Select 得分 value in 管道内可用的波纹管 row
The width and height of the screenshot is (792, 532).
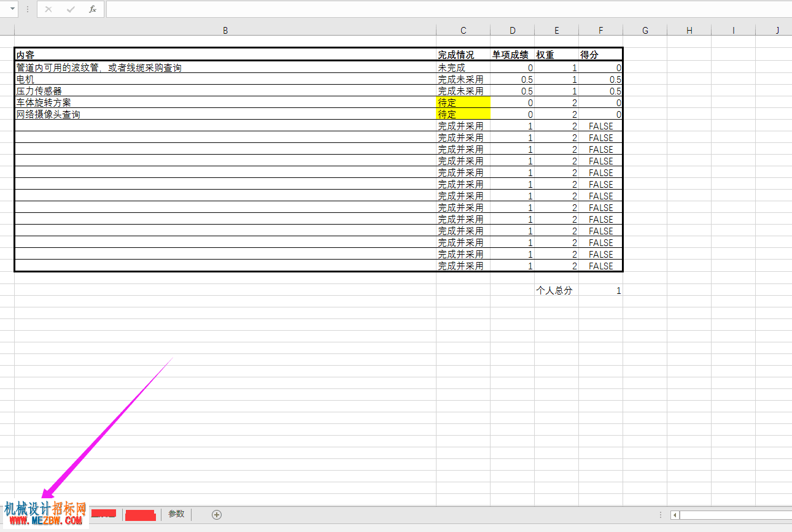(x=600, y=67)
